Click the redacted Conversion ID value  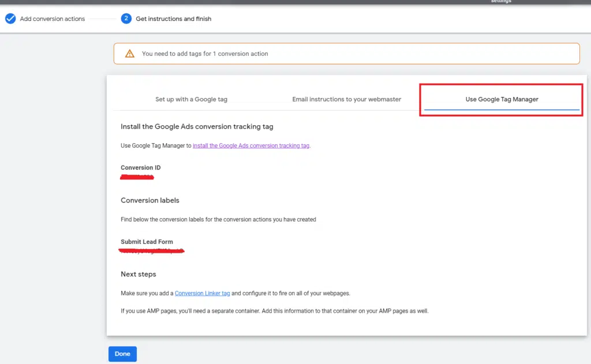[x=137, y=177]
